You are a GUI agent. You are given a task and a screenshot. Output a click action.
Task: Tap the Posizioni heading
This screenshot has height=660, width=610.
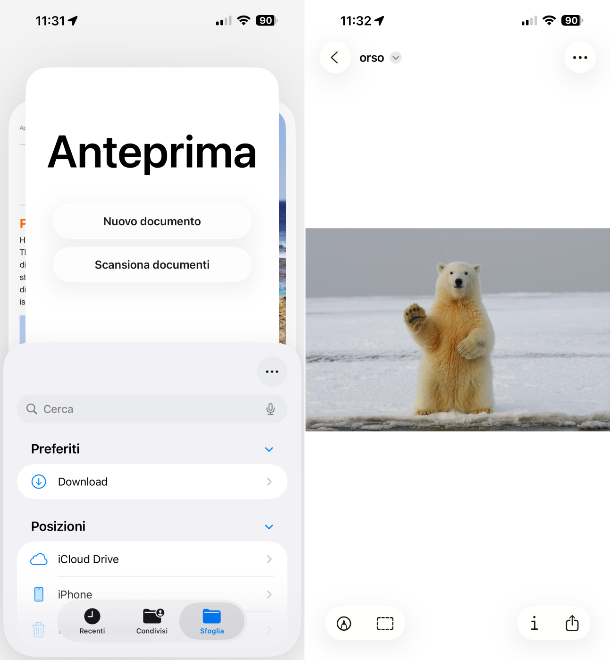[x=58, y=526]
